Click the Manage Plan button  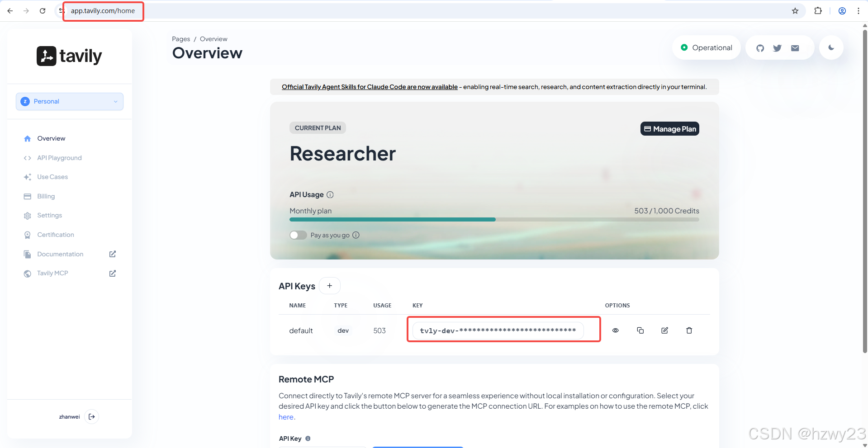670,129
